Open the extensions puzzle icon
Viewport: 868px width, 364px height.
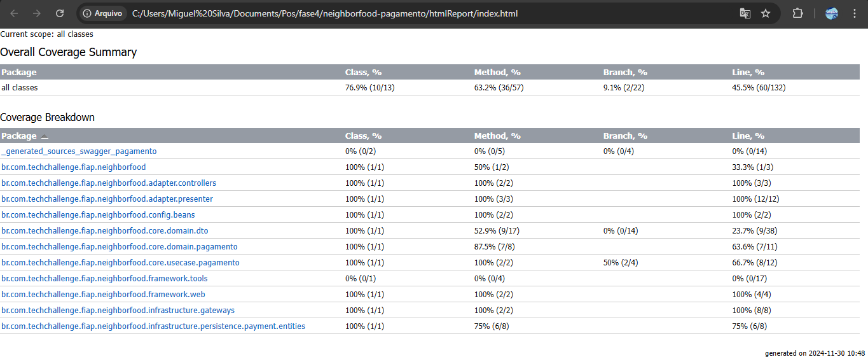point(797,13)
